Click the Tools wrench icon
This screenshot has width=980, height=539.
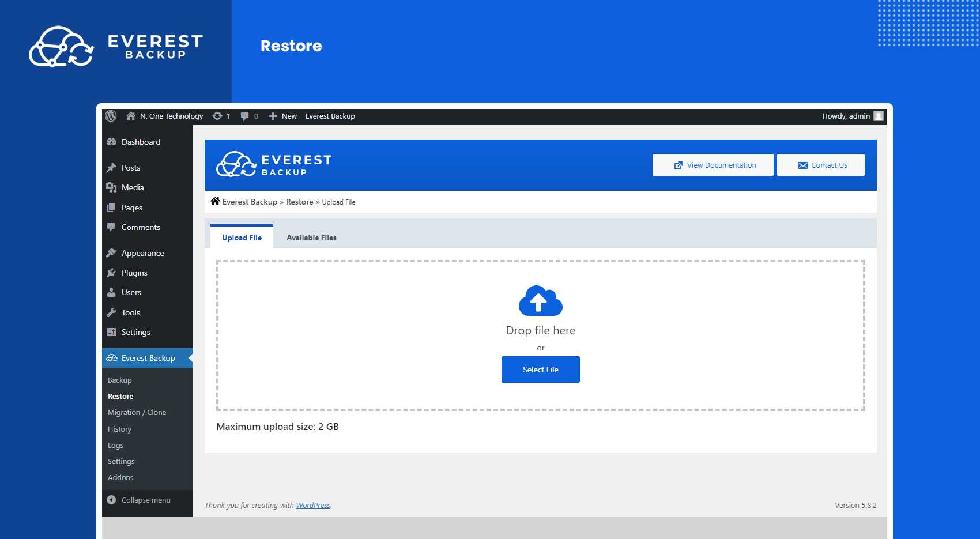(112, 312)
